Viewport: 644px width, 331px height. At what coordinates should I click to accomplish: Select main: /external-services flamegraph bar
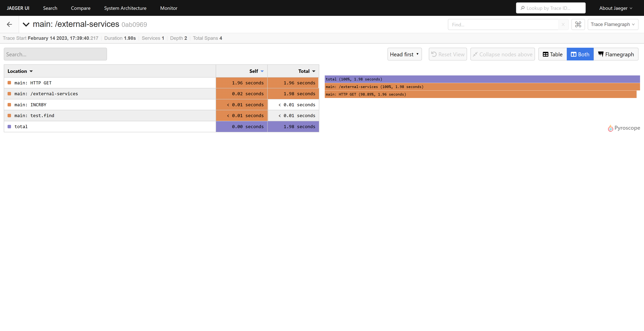click(x=482, y=87)
